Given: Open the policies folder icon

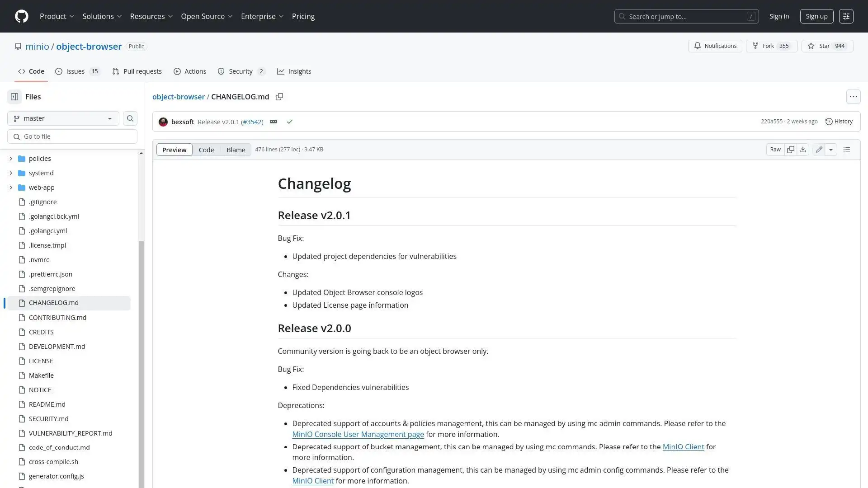Looking at the screenshot, I should tap(22, 159).
